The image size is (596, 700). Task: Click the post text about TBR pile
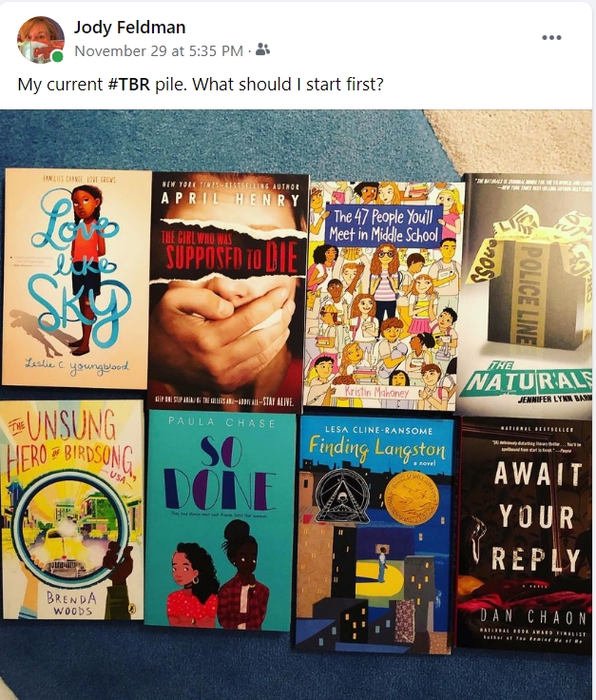pos(201,84)
